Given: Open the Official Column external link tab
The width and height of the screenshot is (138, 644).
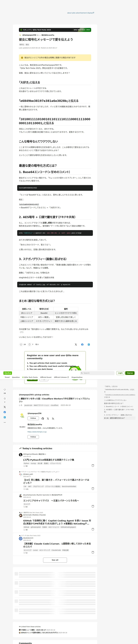Looking at the screenshot, I should click(x=61, y=377).
